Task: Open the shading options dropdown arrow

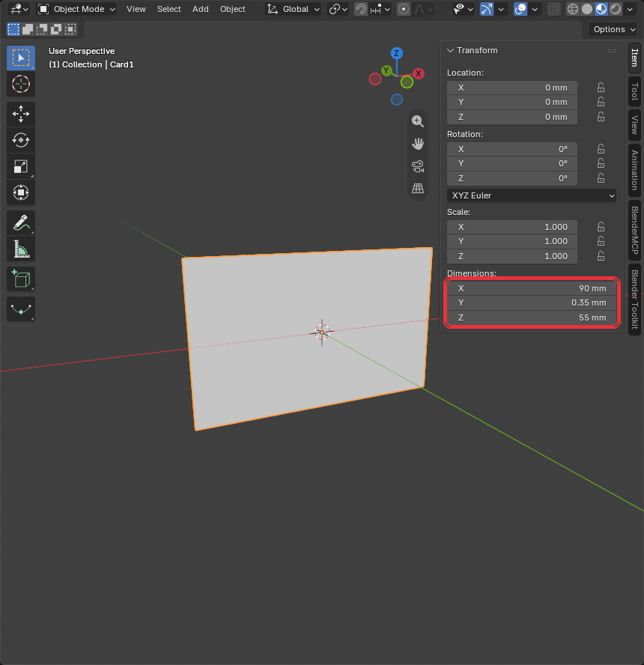Action: pos(630,9)
